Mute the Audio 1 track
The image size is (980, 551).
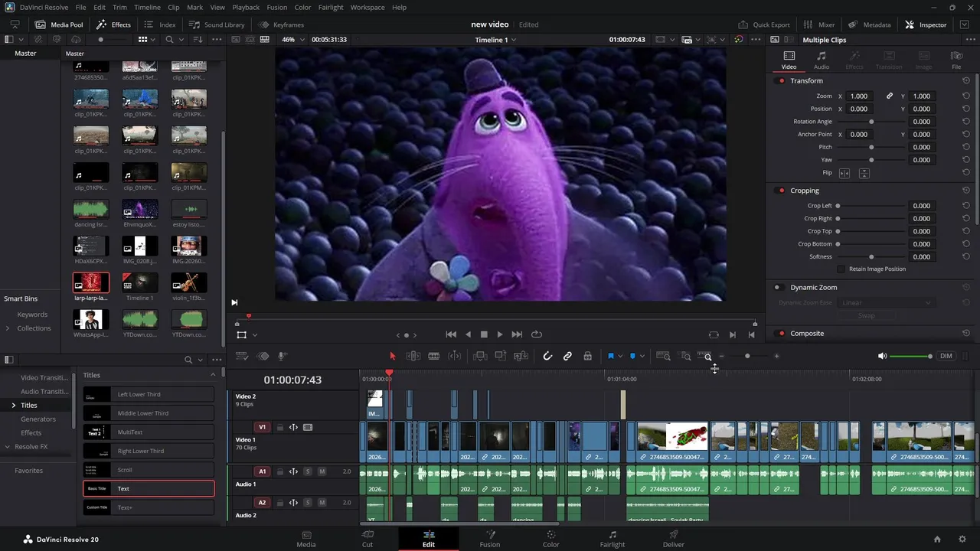tap(322, 471)
